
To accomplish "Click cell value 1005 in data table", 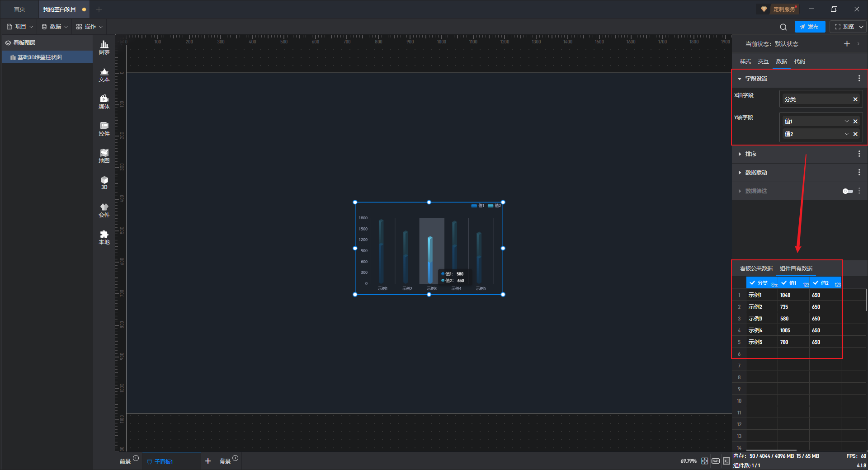I will [793, 330].
